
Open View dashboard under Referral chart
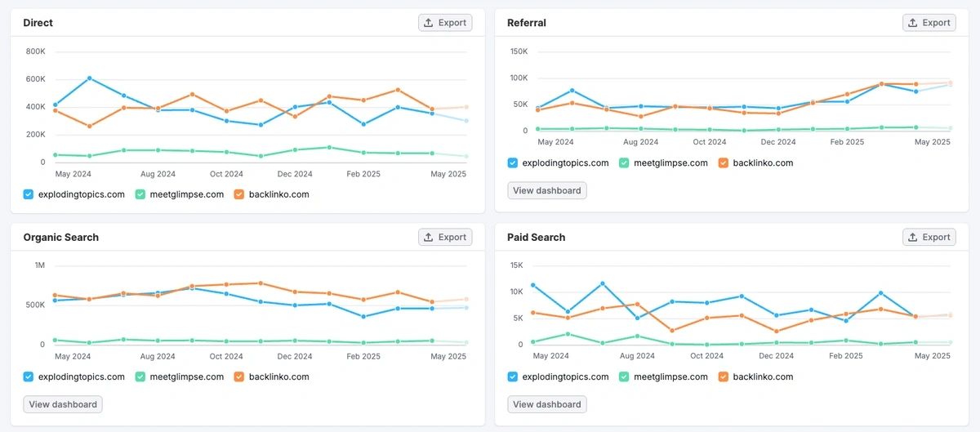pyautogui.click(x=547, y=190)
